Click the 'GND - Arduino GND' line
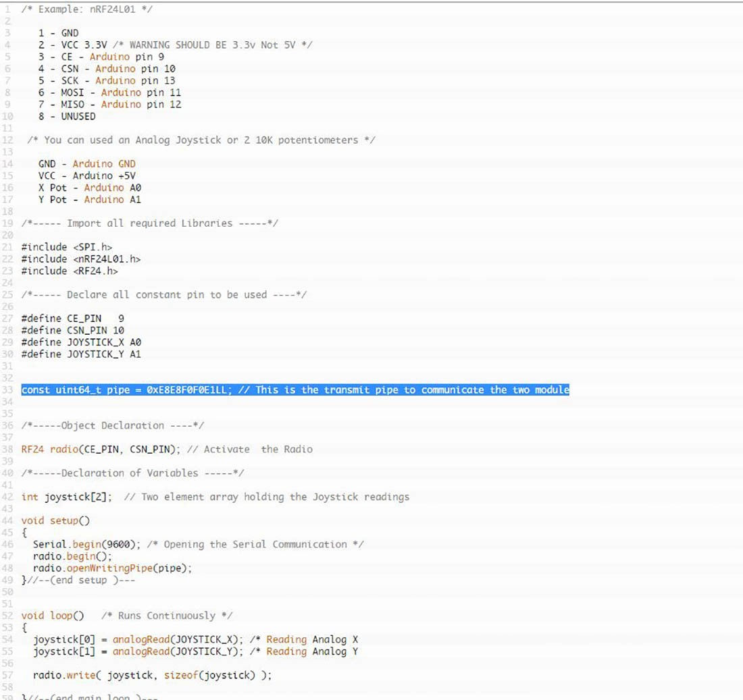The image size is (743, 700). coord(86,164)
